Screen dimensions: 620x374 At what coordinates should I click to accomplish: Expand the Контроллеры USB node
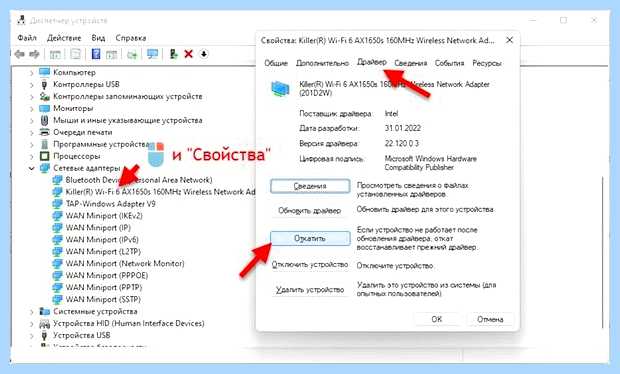tap(32, 85)
